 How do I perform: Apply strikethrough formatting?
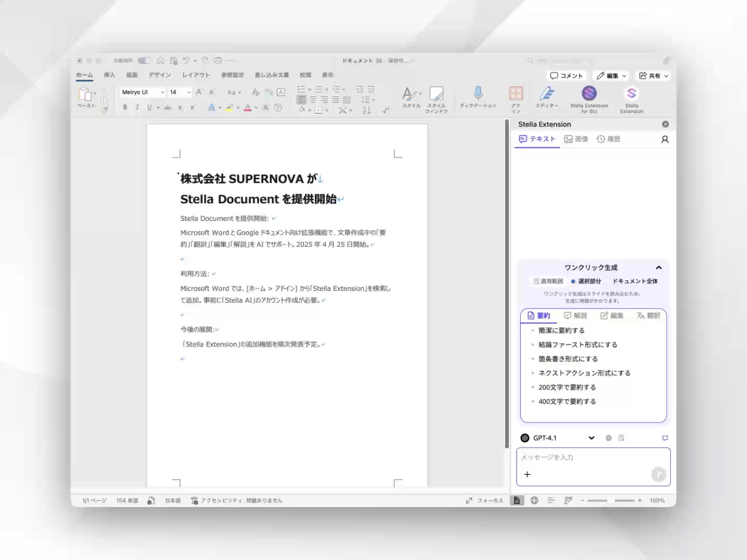(168, 107)
